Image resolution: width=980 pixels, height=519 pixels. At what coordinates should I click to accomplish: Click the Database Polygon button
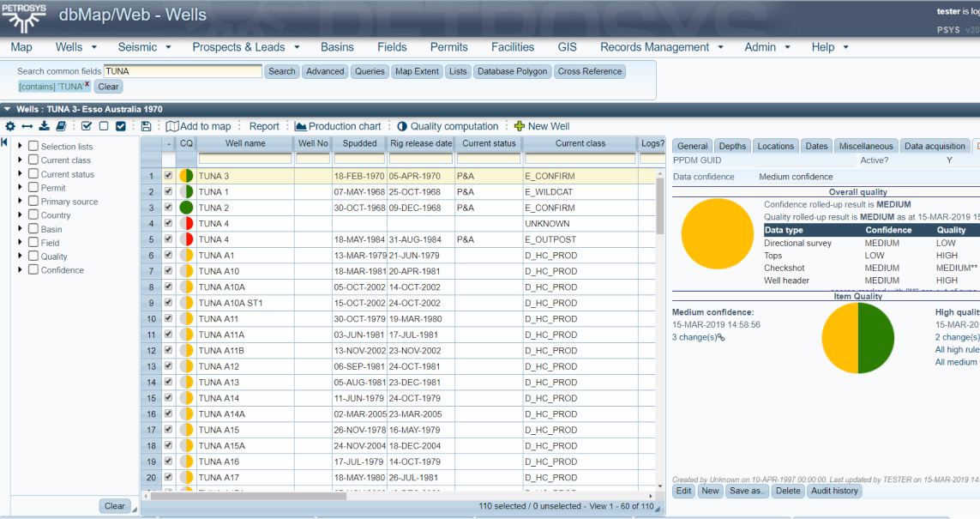pyautogui.click(x=512, y=72)
